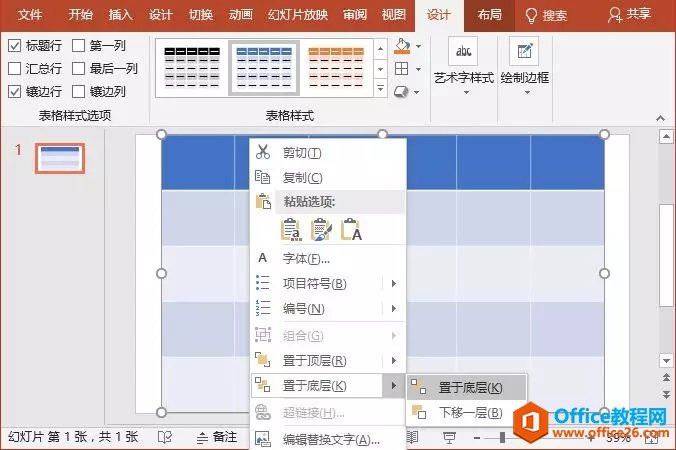676x450 pixels.
Task: Open effects dropdown arrow
Action: tap(416, 92)
